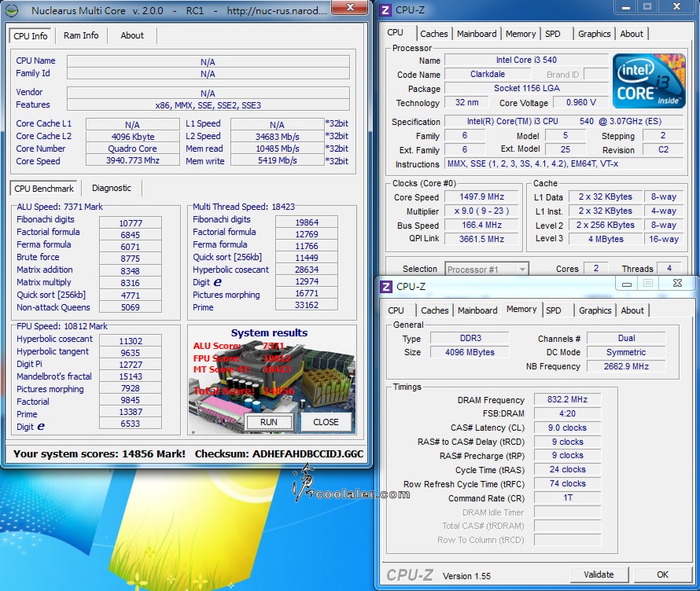This screenshot has width=700, height=591.
Task: Click the Mem write value 5419 Mb/s
Action: [277, 160]
